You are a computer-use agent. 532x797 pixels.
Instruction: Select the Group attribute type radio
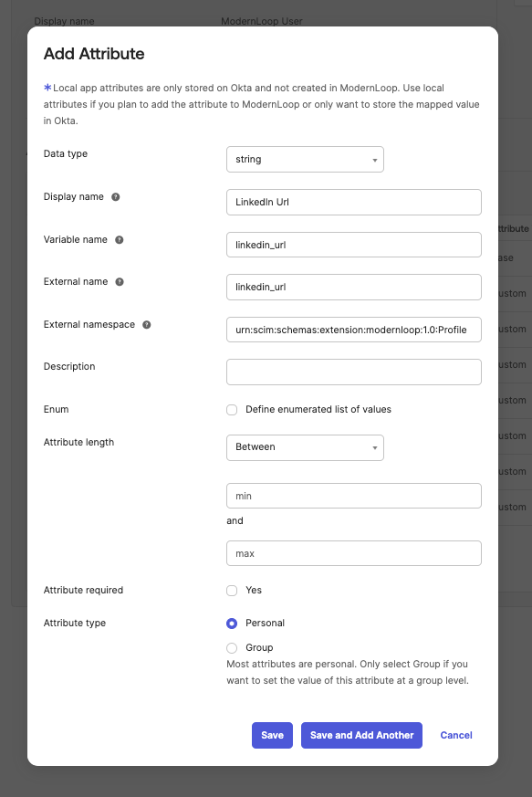(232, 648)
